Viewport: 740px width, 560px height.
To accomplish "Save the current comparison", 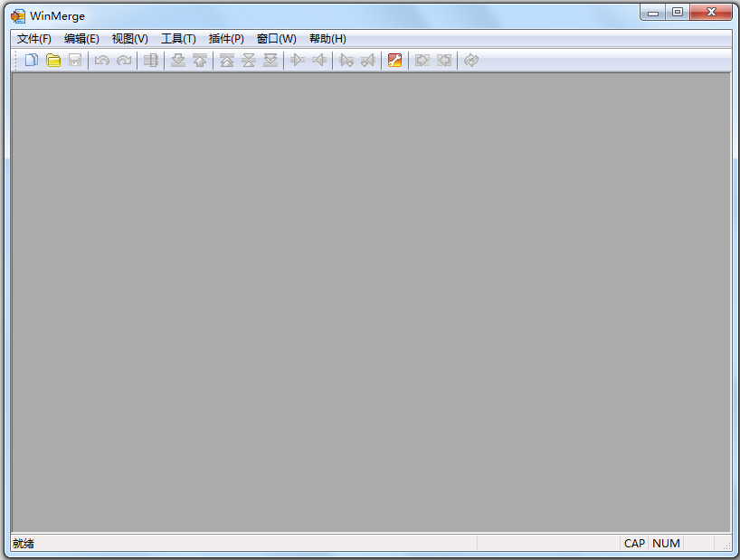I will [x=74, y=60].
